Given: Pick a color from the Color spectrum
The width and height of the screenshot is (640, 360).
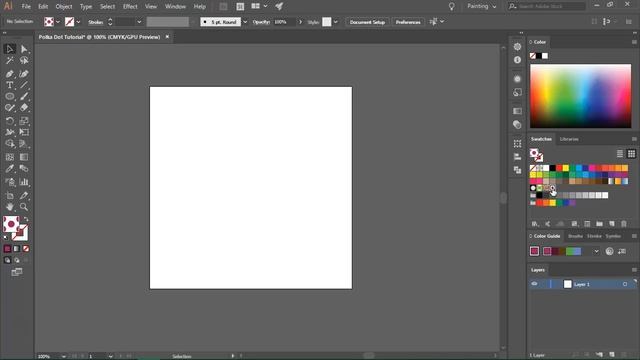Looking at the screenshot, I should [580, 96].
